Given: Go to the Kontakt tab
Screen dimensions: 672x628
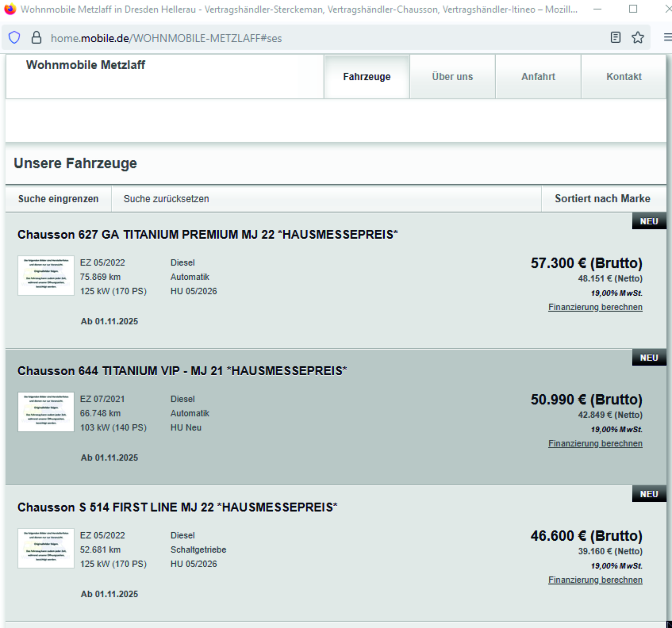Looking at the screenshot, I should tap(623, 77).
